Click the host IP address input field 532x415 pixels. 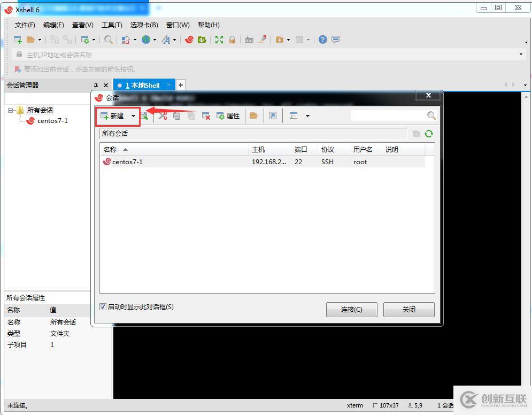click(268, 55)
